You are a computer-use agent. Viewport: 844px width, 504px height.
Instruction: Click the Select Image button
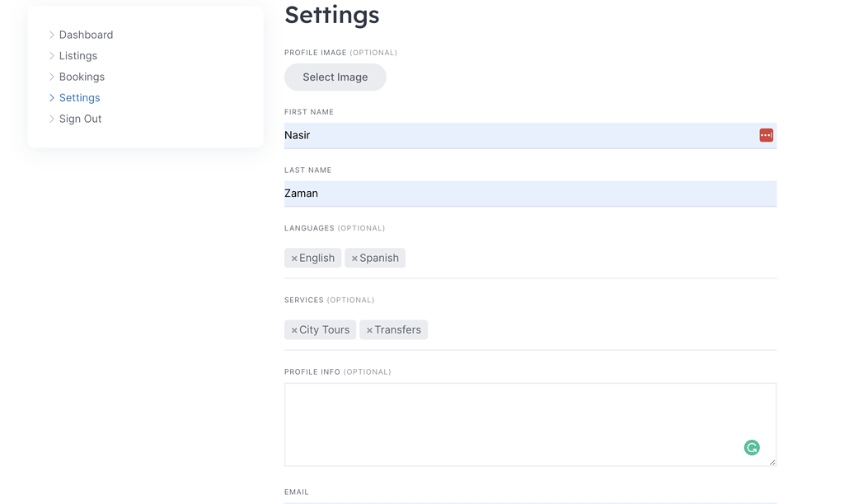[335, 77]
